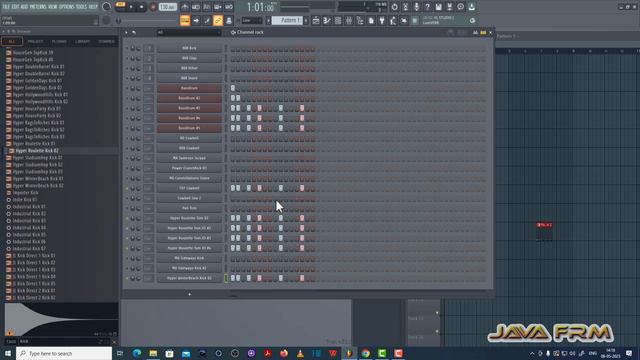Viewport: 640px width, 360px height.
Task: Select the ALL browser tab
Action: pos(12,41)
